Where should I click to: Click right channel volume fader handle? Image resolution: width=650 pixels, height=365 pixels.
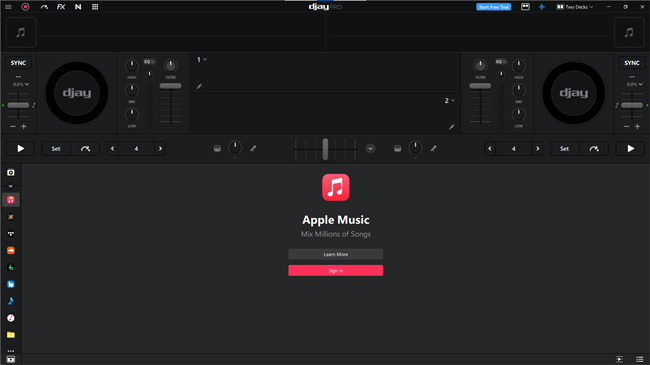point(480,86)
